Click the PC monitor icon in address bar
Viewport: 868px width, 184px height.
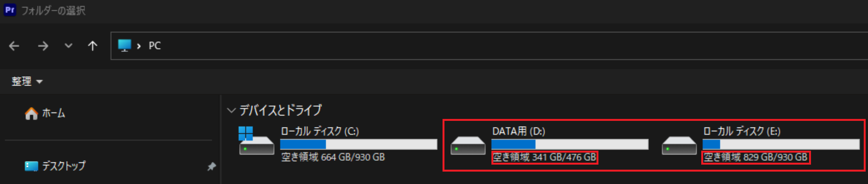[x=124, y=46]
